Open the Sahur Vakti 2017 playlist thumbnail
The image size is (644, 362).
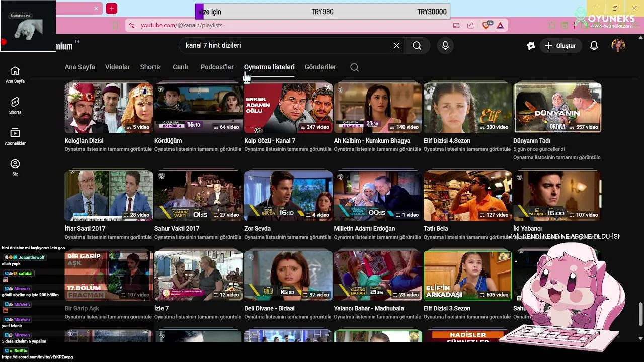click(x=198, y=196)
